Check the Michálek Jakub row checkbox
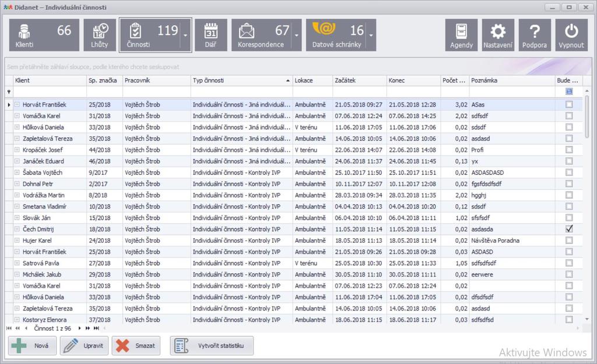The image size is (597, 364). [x=569, y=274]
